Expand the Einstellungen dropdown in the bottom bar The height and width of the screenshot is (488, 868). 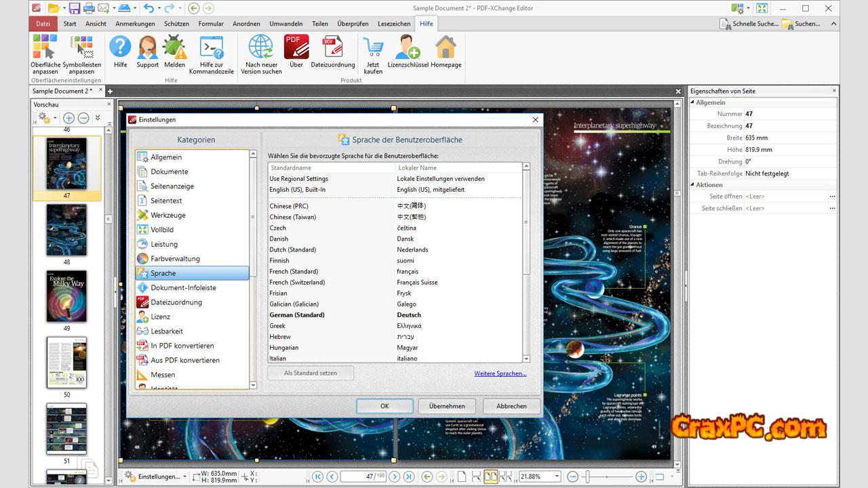pyautogui.click(x=184, y=476)
